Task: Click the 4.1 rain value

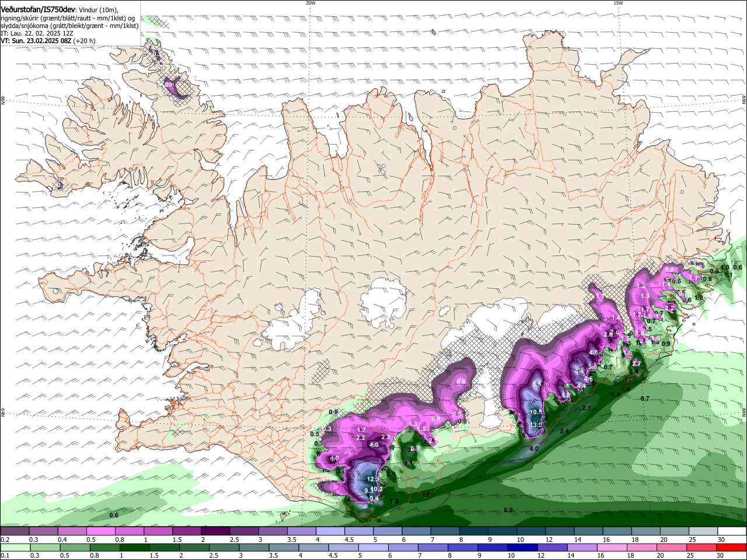Action: pyautogui.click(x=409, y=463)
